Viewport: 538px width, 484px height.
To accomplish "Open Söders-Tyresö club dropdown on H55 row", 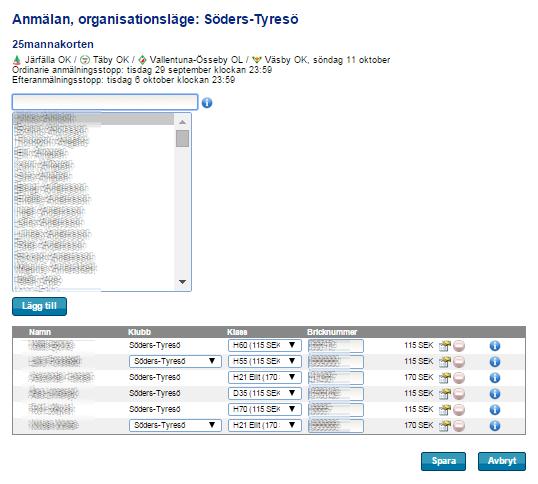I will pyautogui.click(x=175, y=361).
